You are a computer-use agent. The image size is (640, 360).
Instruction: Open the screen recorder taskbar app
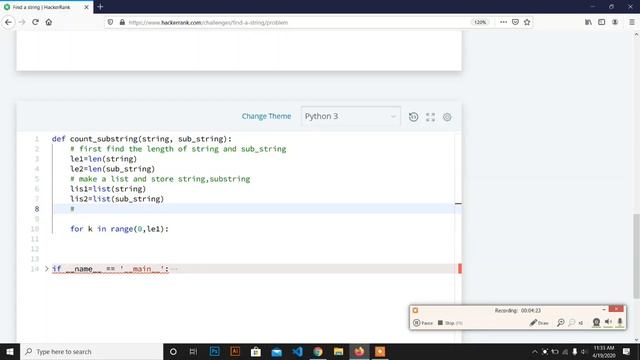(x=380, y=351)
